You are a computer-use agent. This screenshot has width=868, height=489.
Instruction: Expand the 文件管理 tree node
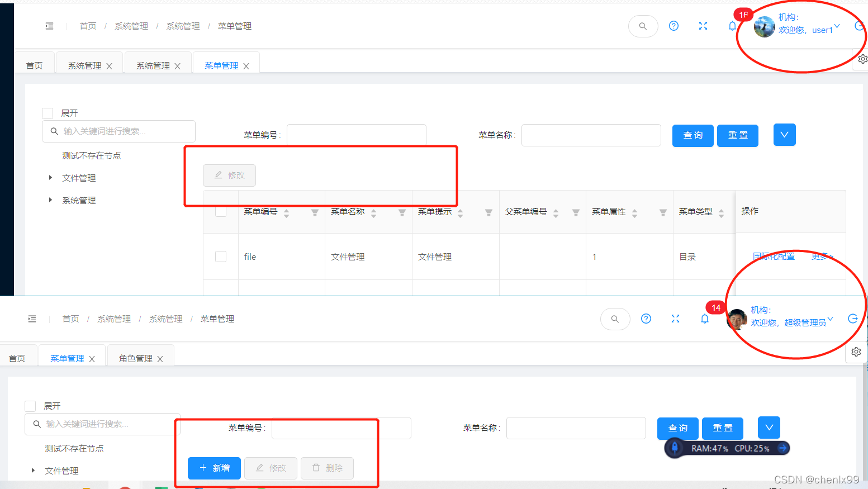click(49, 178)
